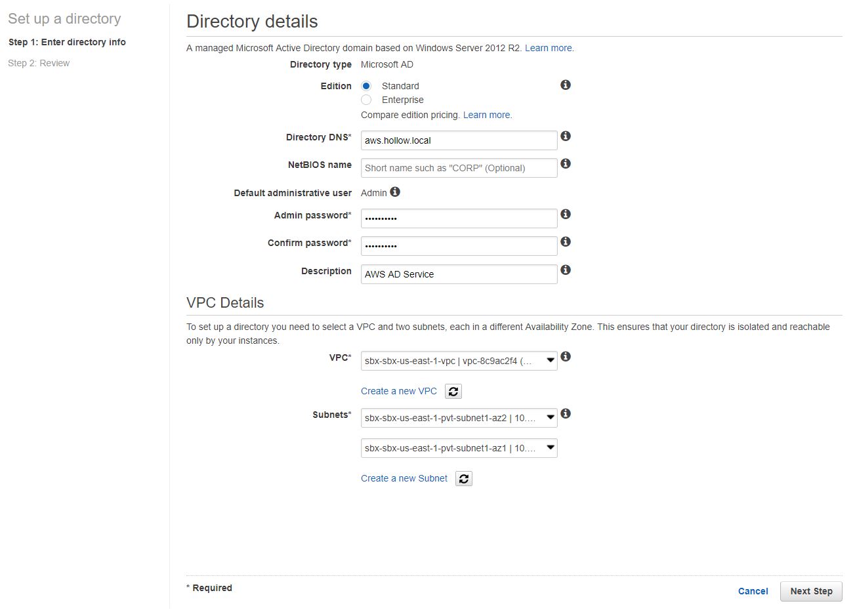This screenshot has width=857, height=616.
Task: Open the Create a new VPC link
Action: click(x=398, y=391)
